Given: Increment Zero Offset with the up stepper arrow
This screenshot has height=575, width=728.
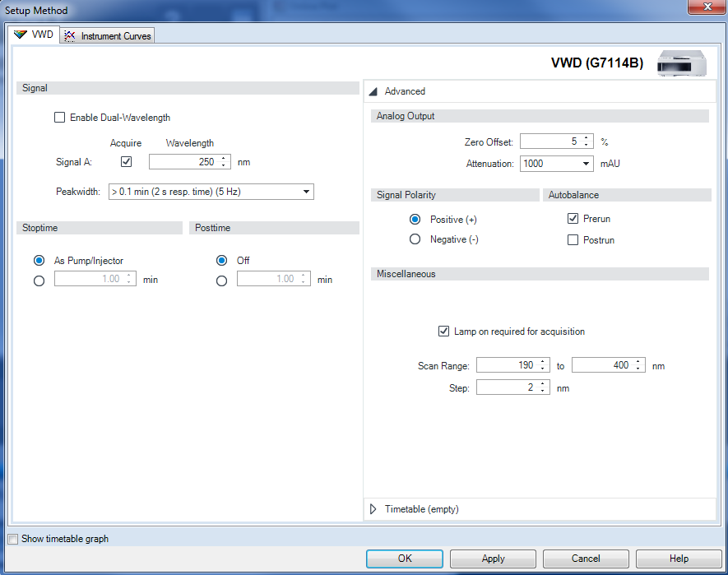Looking at the screenshot, I should [587, 137].
